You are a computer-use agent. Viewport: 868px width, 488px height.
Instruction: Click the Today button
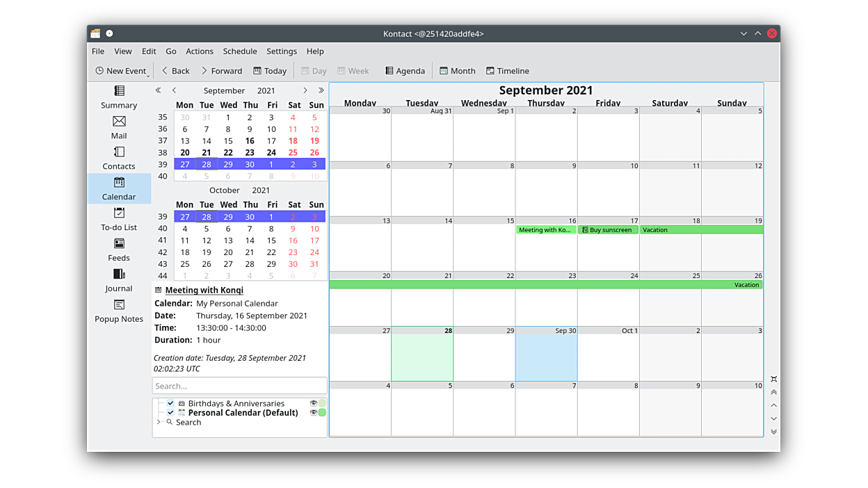pos(270,71)
